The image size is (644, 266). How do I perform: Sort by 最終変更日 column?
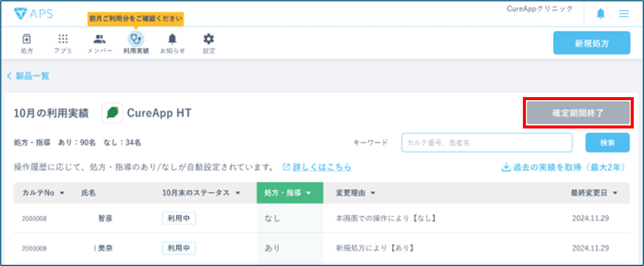click(x=595, y=193)
